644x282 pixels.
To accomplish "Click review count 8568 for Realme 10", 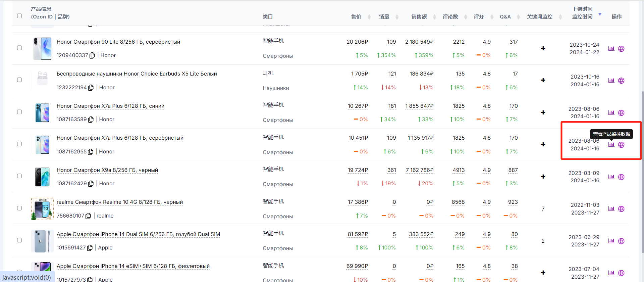I will click(x=458, y=202).
